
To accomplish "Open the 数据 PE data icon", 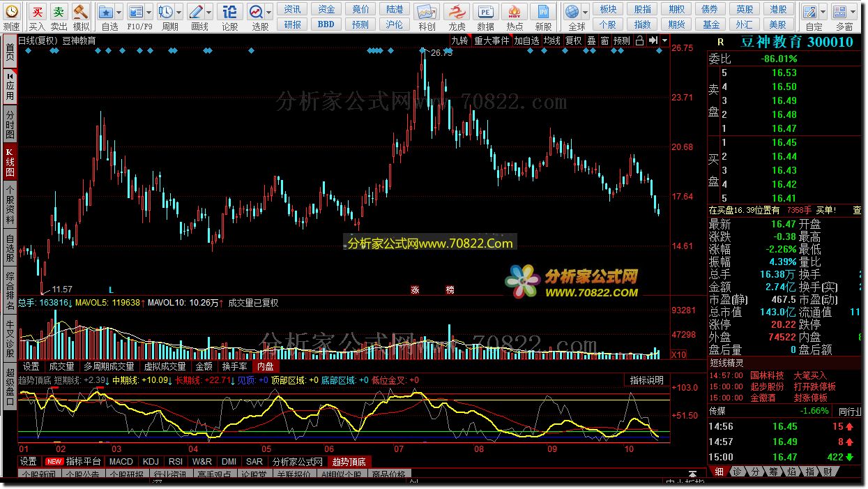I will (x=485, y=12).
